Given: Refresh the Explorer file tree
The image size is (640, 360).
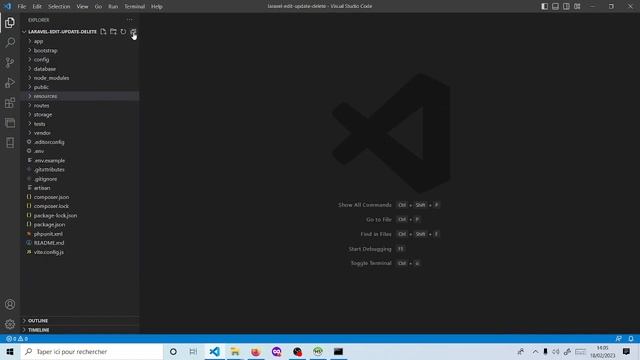Looking at the screenshot, I should [123, 31].
